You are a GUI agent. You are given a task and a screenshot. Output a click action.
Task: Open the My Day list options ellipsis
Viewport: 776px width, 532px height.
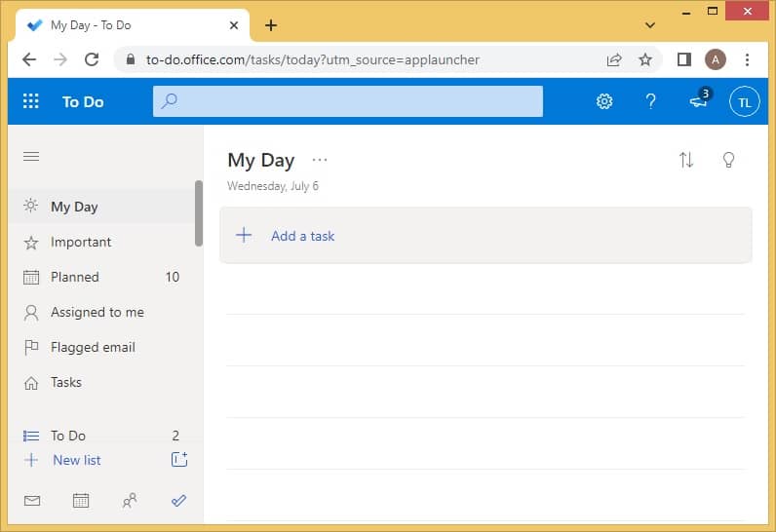[x=320, y=160]
